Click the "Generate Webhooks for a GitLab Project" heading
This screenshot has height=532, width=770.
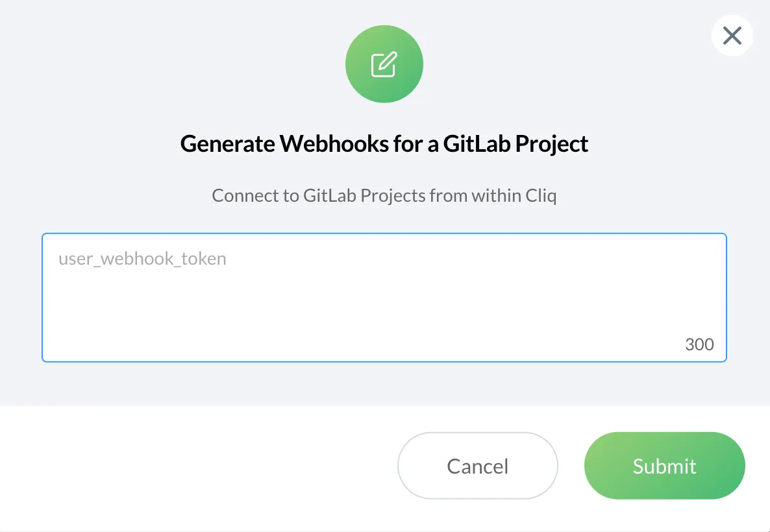384,143
